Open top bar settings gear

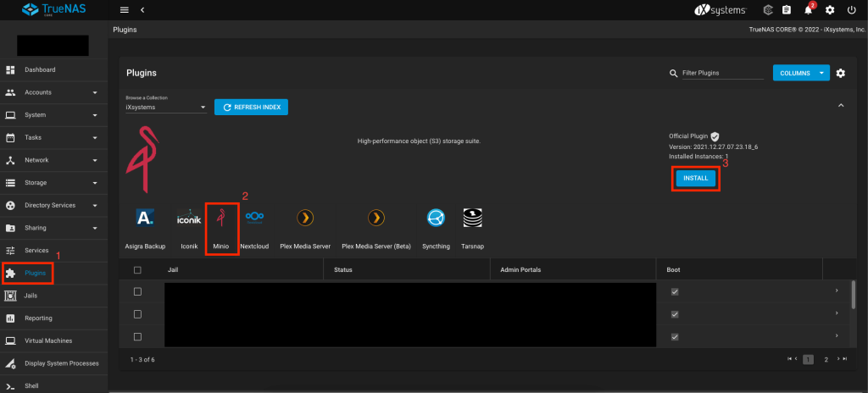pyautogui.click(x=830, y=10)
